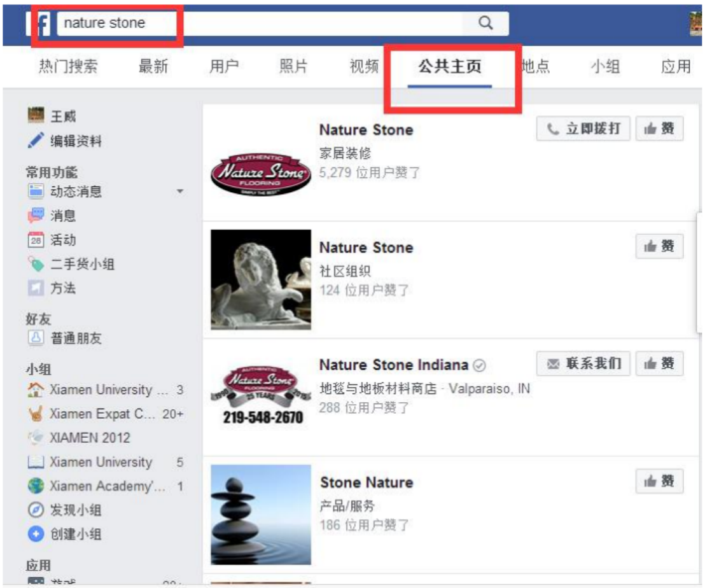Click '288 位用户赞了' text
This screenshot has height=588, width=705.
point(364,408)
